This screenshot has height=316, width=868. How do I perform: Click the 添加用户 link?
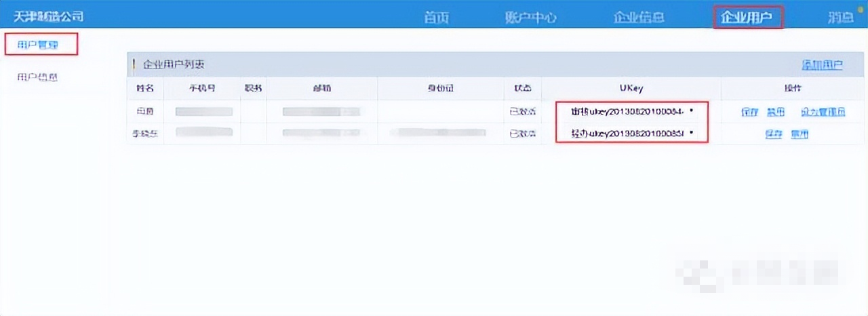pyautogui.click(x=822, y=65)
